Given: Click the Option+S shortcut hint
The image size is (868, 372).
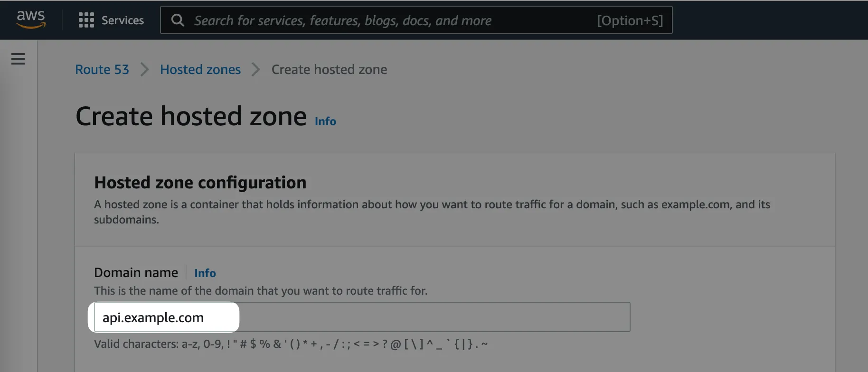Looking at the screenshot, I should click(x=630, y=20).
